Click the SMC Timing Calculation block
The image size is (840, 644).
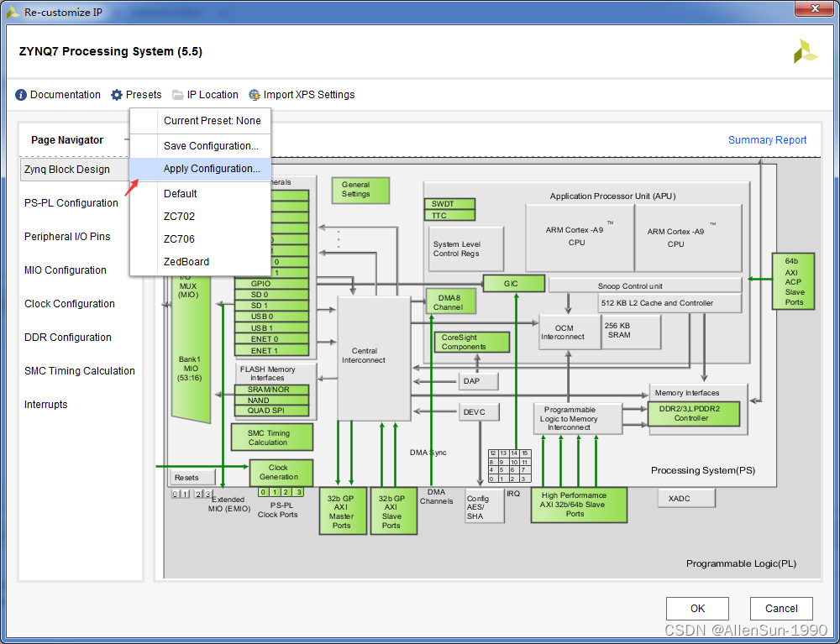pos(272,437)
